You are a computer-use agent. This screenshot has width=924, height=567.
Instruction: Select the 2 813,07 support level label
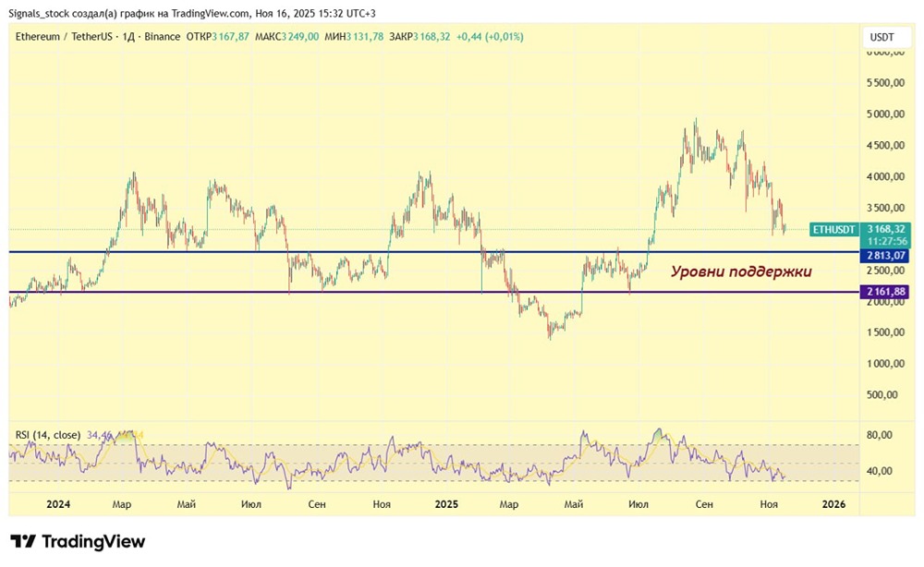pos(884,256)
